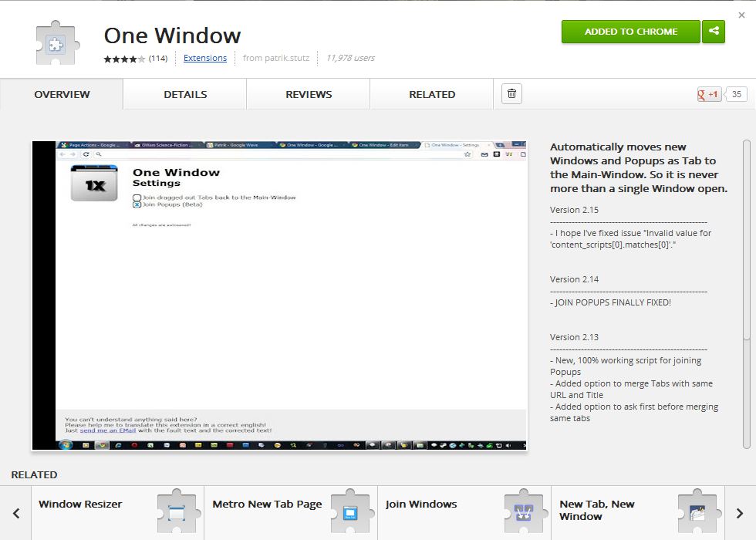Open the New Tab, New Window icon

point(697,512)
